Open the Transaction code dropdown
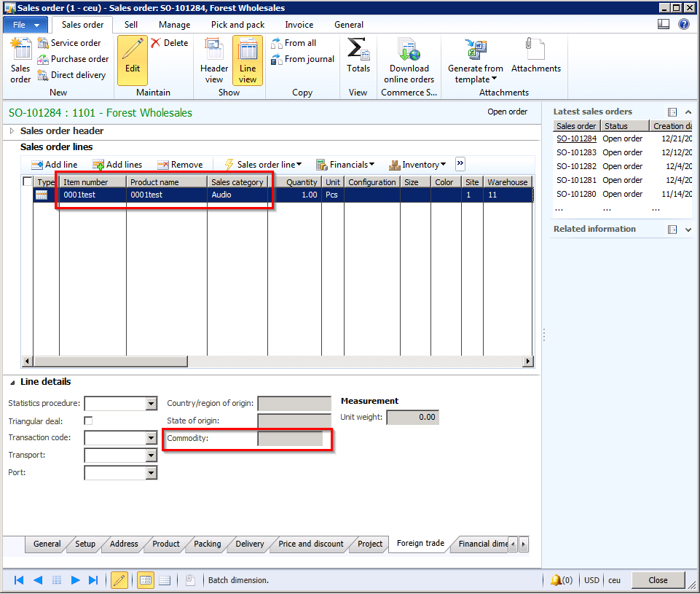 pos(152,438)
